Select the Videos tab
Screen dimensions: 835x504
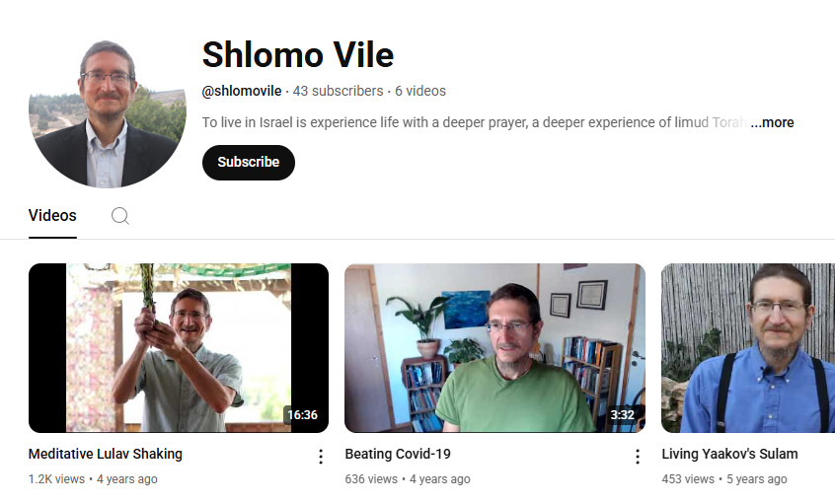(x=52, y=216)
